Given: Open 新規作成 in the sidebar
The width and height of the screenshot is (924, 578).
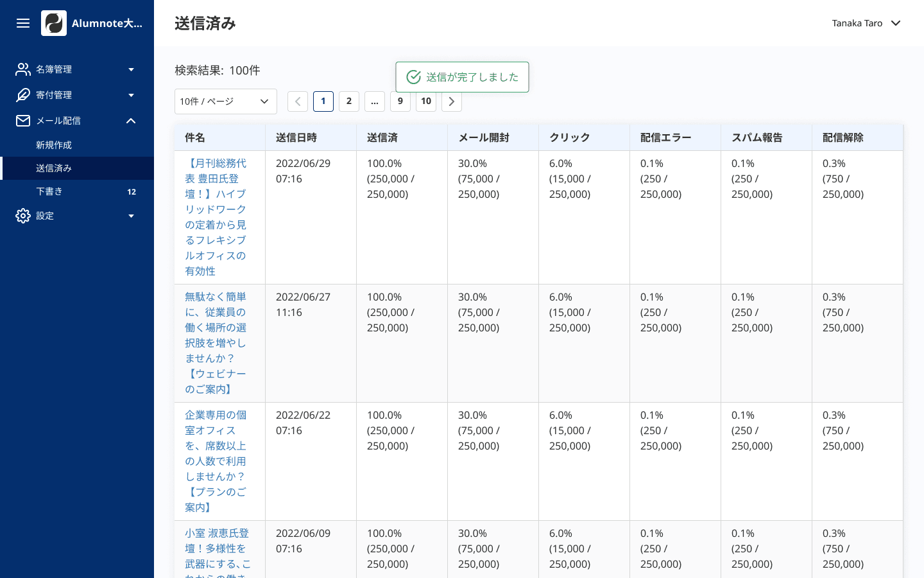Looking at the screenshot, I should (54, 145).
